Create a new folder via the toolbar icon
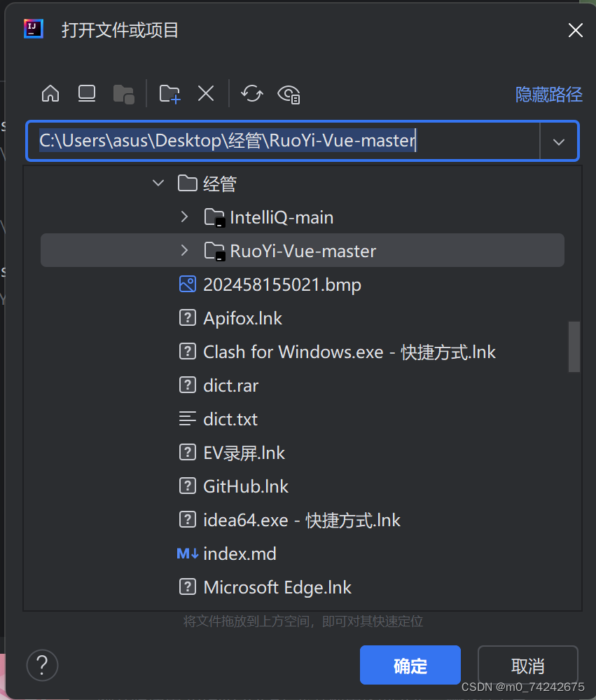 pyautogui.click(x=169, y=94)
